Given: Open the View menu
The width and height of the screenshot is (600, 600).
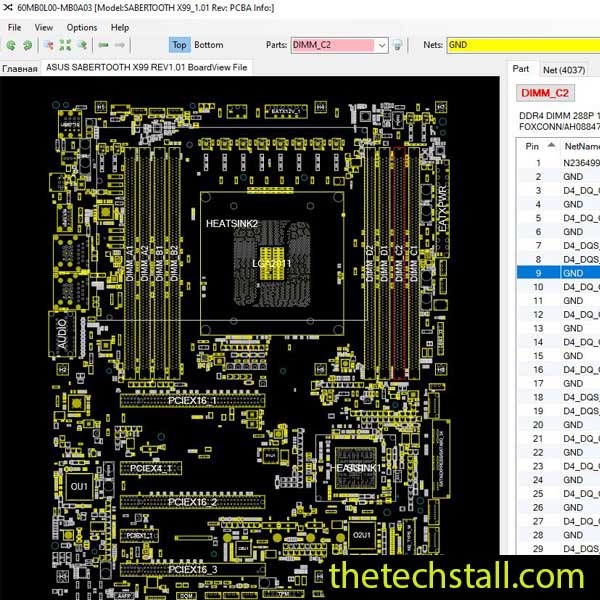Looking at the screenshot, I should [44, 28].
